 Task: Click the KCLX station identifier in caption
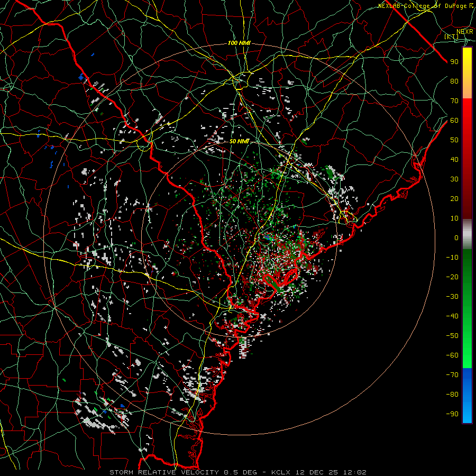[281, 472]
